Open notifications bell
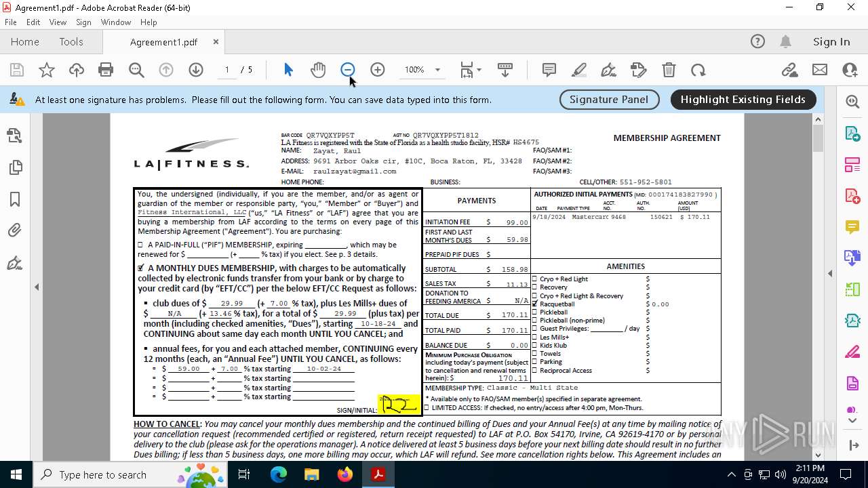This screenshot has height=488, width=868. (785, 41)
